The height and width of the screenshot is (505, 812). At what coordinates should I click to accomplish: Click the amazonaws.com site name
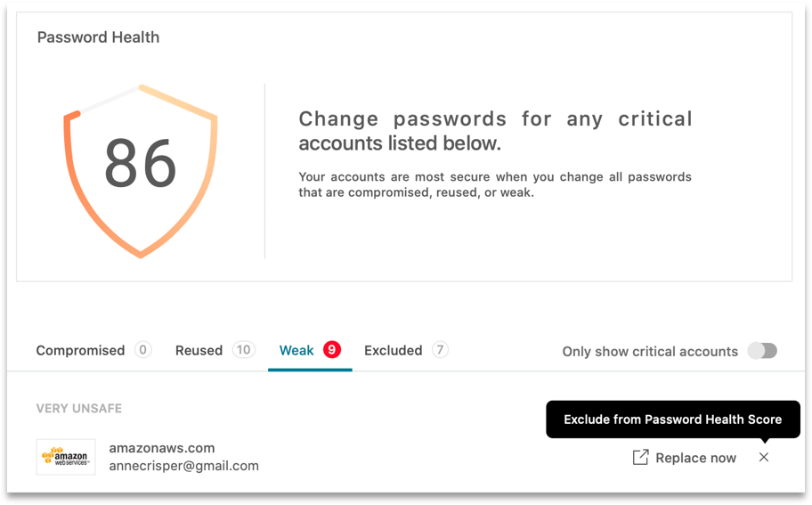coord(161,448)
